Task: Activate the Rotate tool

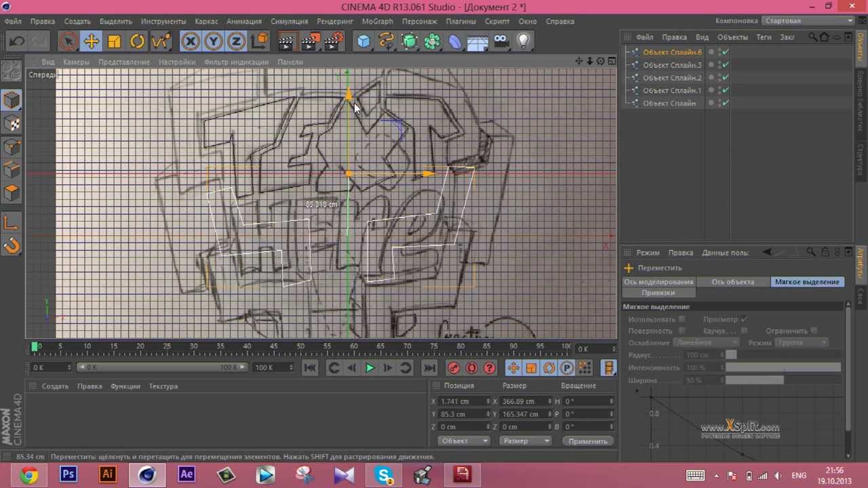Action: tap(137, 41)
